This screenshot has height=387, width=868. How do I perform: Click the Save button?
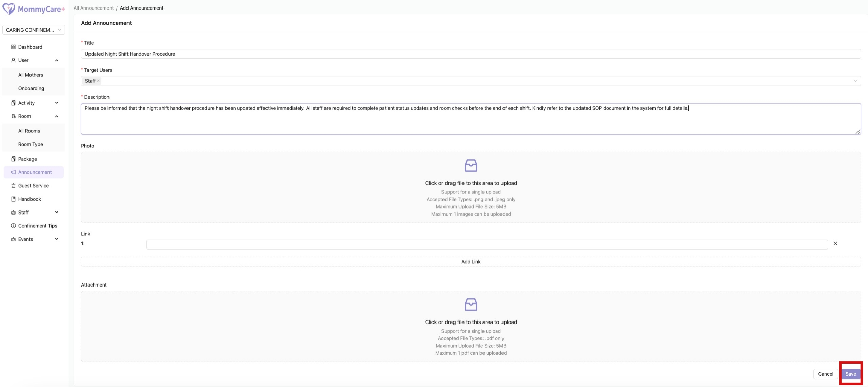850,374
